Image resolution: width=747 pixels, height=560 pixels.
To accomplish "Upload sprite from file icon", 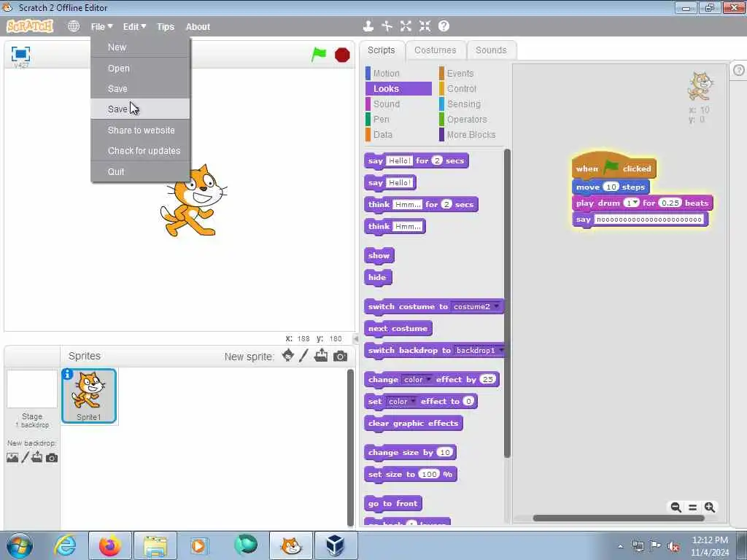I will (321, 356).
